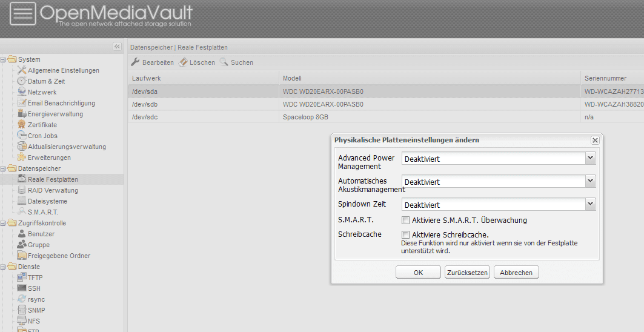Select the /dev/sda row
The width and height of the screenshot is (644, 332).
[386, 91]
